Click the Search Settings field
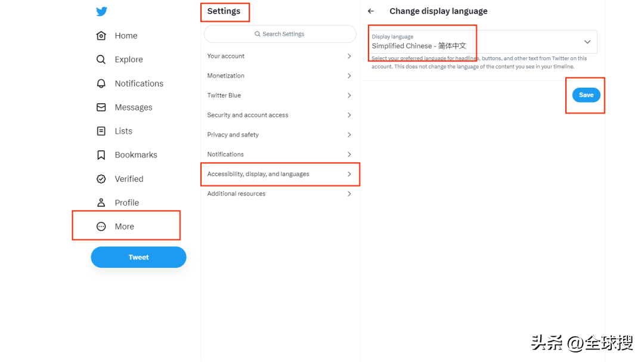 pyautogui.click(x=280, y=34)
